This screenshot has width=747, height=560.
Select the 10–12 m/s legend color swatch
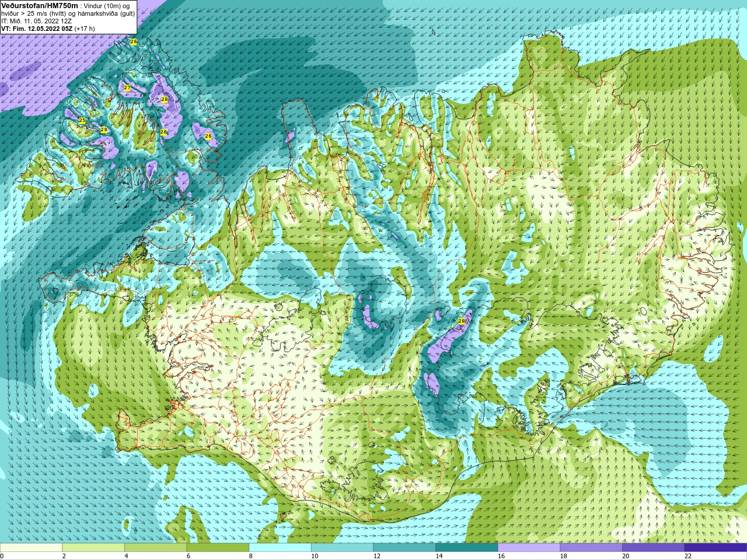342,548
